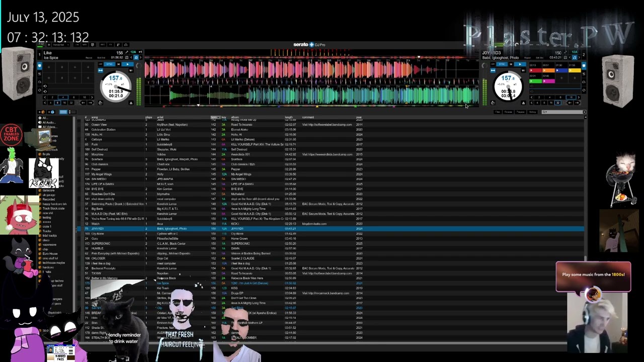Click the music note key icon on the Like deck

136,57
